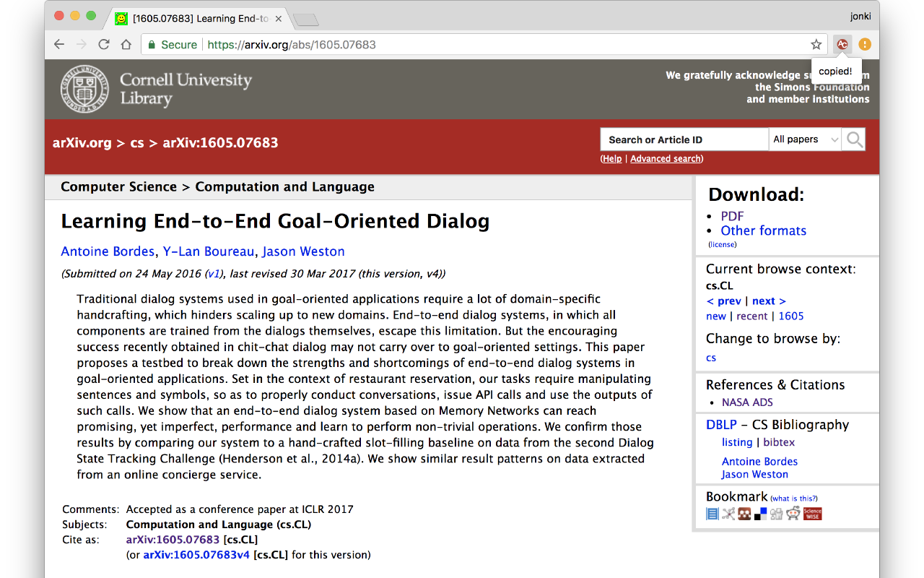Click the CiteULike bookmark icon
The image size is (924, 578).
coord(712,514)
